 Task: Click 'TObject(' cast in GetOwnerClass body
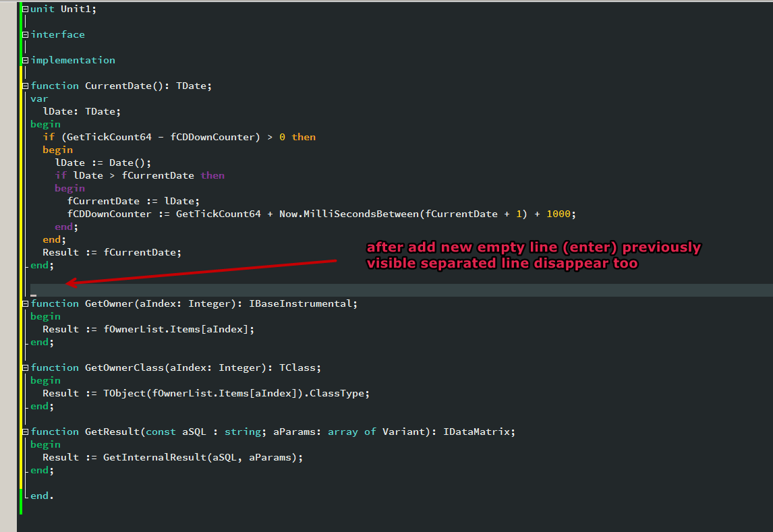pos(127,393)
